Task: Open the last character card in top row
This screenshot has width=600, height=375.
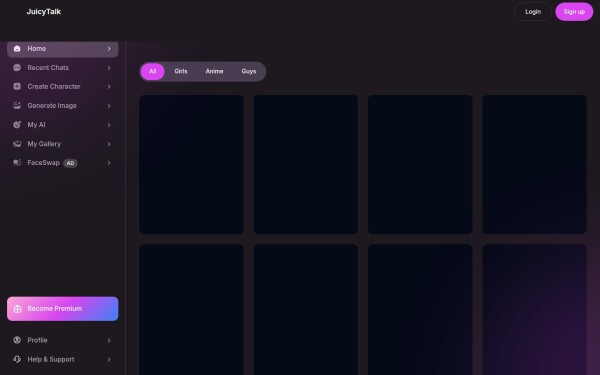Action: tap(535, 165)
